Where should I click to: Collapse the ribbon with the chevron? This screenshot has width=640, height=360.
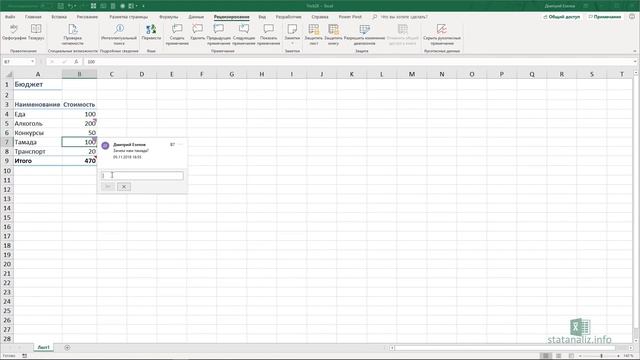(635, 51)
